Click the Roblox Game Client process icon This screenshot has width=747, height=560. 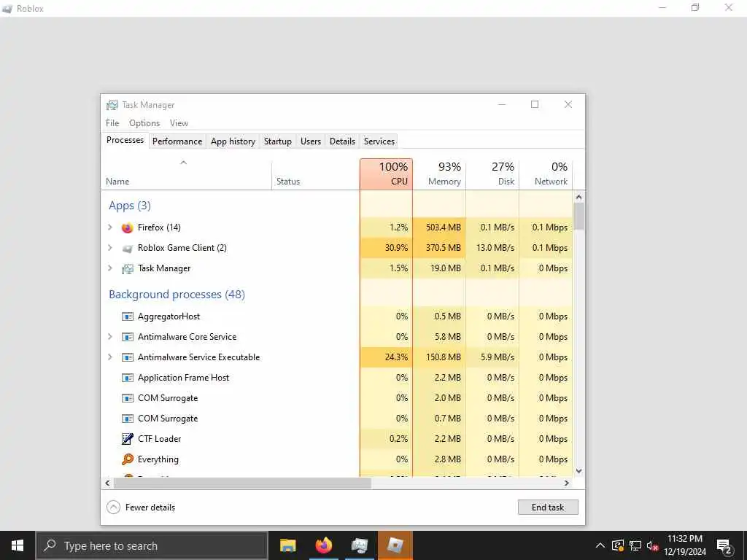pos(127,248)
